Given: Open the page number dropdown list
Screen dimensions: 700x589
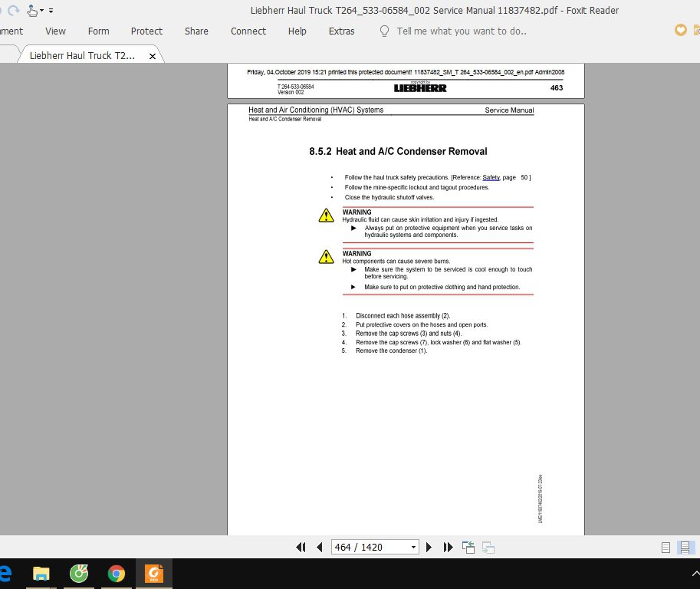Looking at the screenshot, I should point(413,546).
